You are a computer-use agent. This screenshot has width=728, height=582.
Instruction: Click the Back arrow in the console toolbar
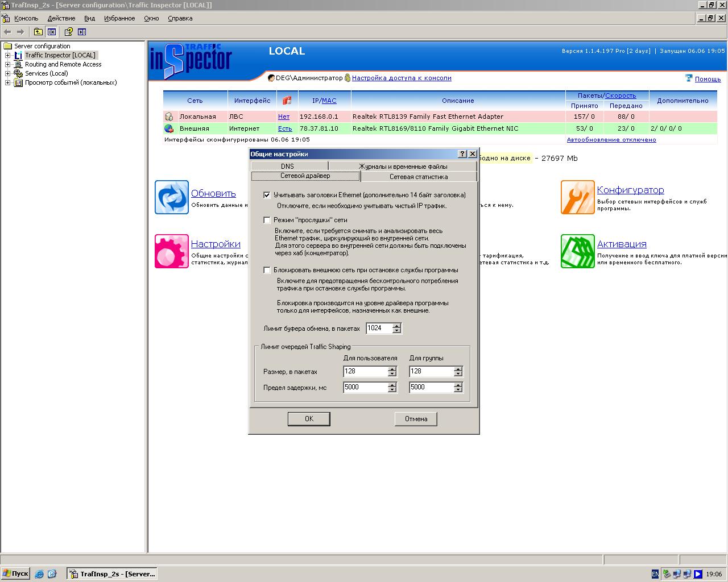7,32
